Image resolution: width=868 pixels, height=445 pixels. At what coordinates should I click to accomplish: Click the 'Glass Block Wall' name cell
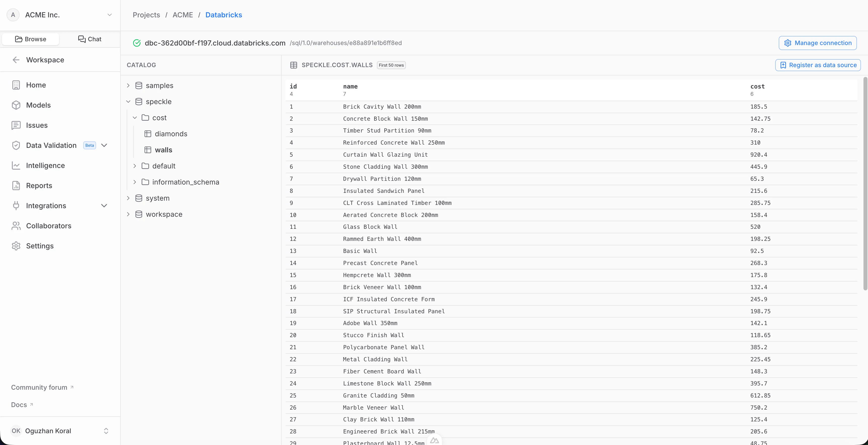(x=370, y=227)
